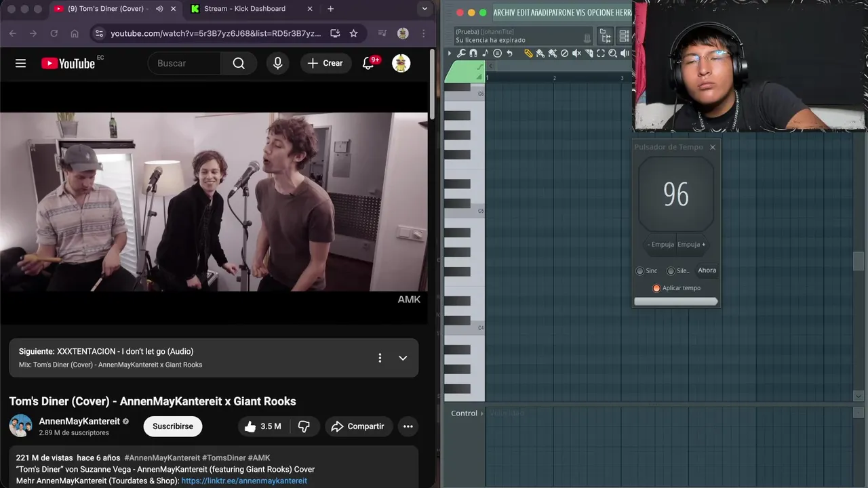Open more actions menu beside Compartir
Screen dimensions: 868x488
(x=408, y=426)
